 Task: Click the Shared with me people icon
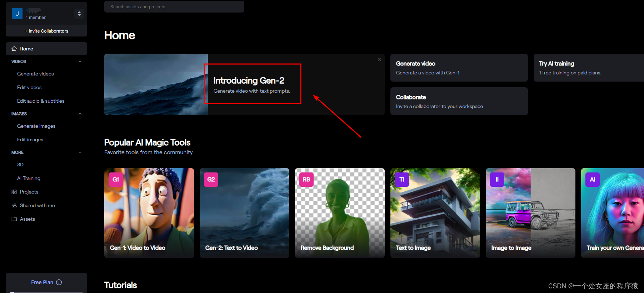pyautogui.click(x=14, y=205)
